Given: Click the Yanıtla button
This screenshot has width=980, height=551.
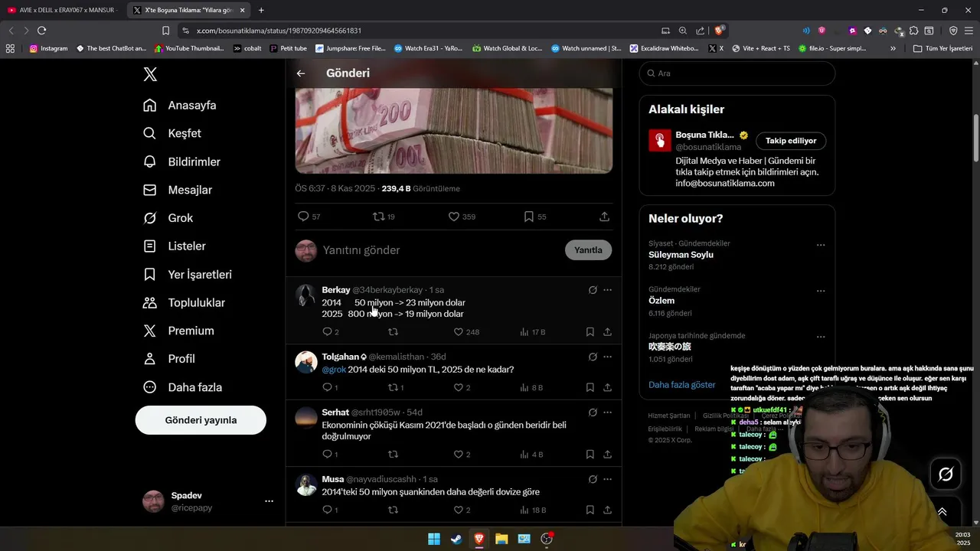Looking at the screenshot, I should click(x=588, y=250).
